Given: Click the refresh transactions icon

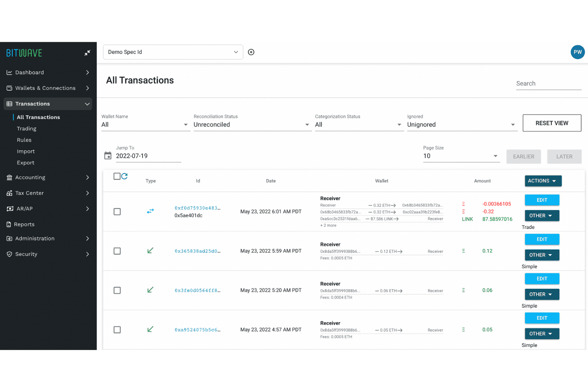Looking at the screenshot, I should click(124, 176).
